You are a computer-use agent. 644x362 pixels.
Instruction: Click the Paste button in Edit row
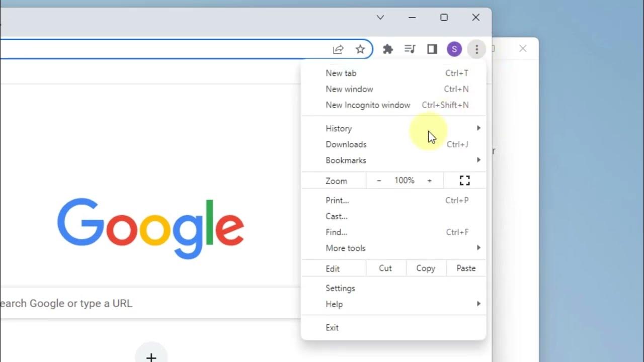coord(466,268)
